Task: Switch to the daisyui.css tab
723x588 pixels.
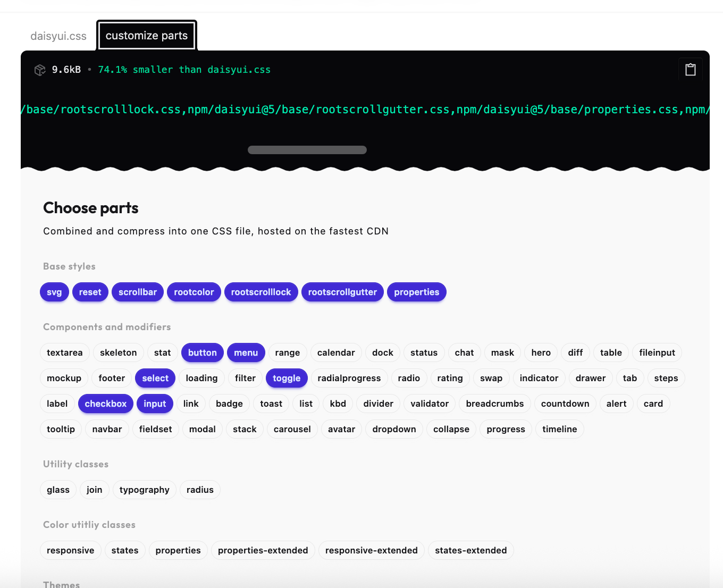Action: click(58, 36)
